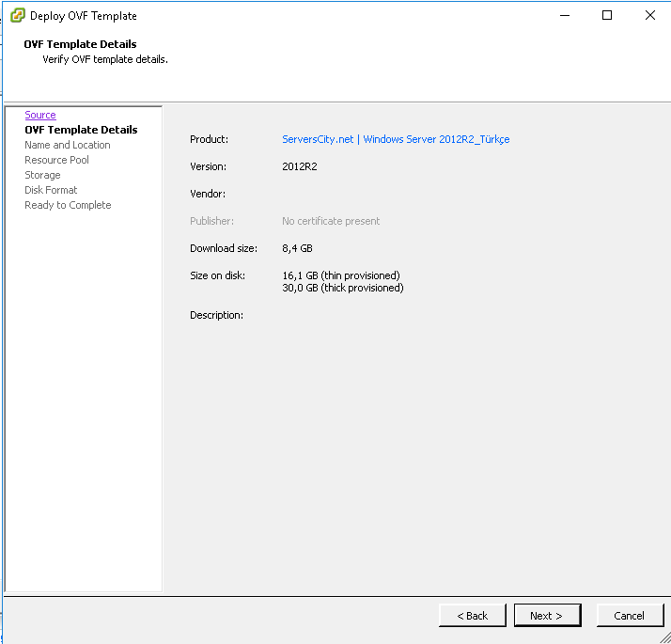Minimize the Deploy OVF Template window
Viewport: 671px width, 644px height.
click(565, 15)
